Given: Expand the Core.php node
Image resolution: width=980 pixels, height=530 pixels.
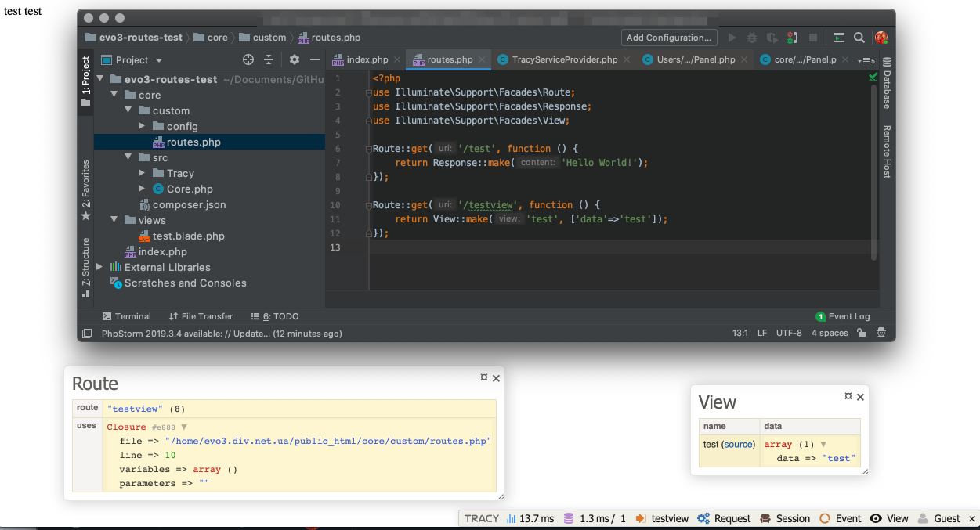Looking at the screenshot, I should pyautogui.click(x=142, y=189).
